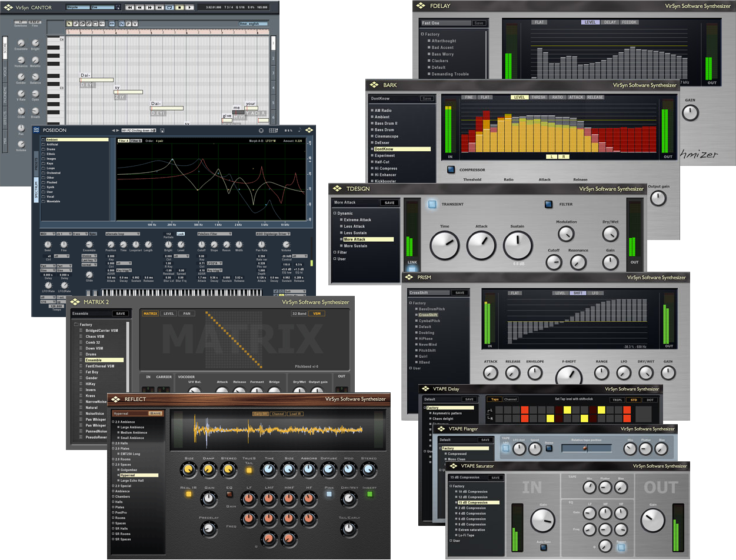The height and width of the screenshot is (560, 736).
Task: Select the 'More Attack' preset in TDESIGN
Action: pyautogui.click(x=368, y=239)
